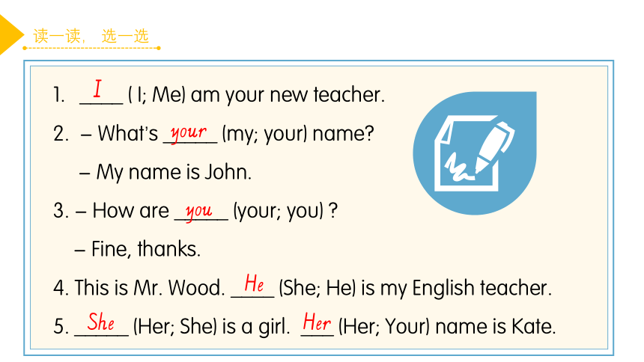The height and width of the screenshot is (362, 644).
Task: Click the options text '(your; you)'
Action: click(279, 211)
